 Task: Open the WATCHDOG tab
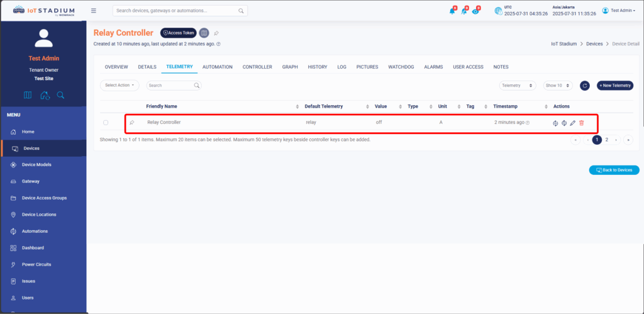pos(401,67)
